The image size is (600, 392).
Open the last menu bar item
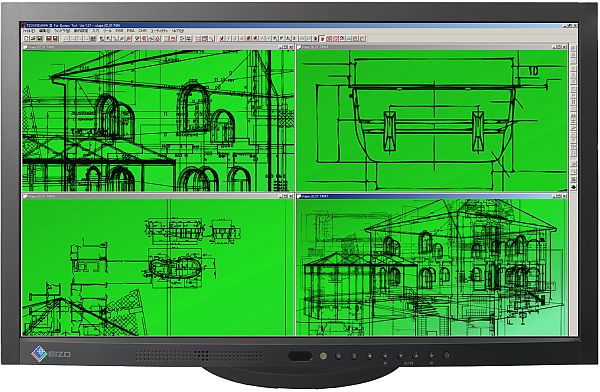click(x=178, y=31)
